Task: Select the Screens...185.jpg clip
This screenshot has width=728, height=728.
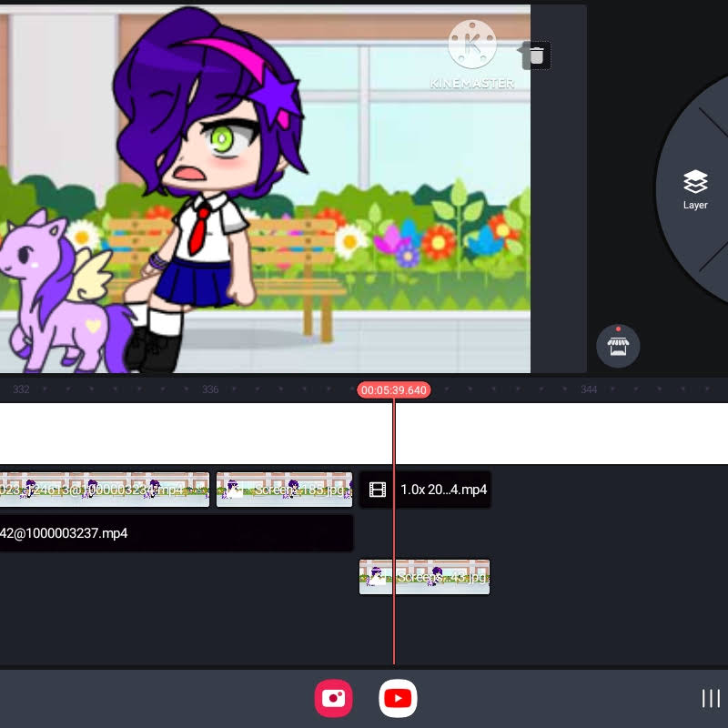Action: 284,490
